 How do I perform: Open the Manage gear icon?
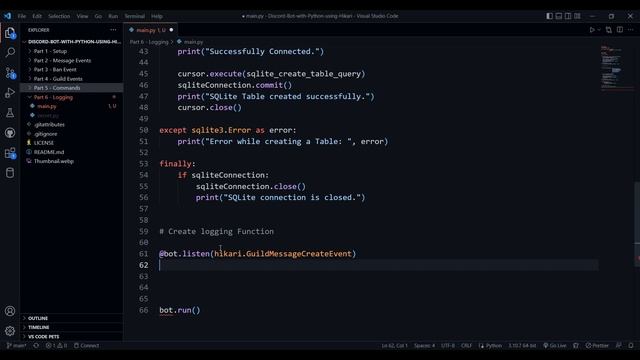[x=10, y=331]
